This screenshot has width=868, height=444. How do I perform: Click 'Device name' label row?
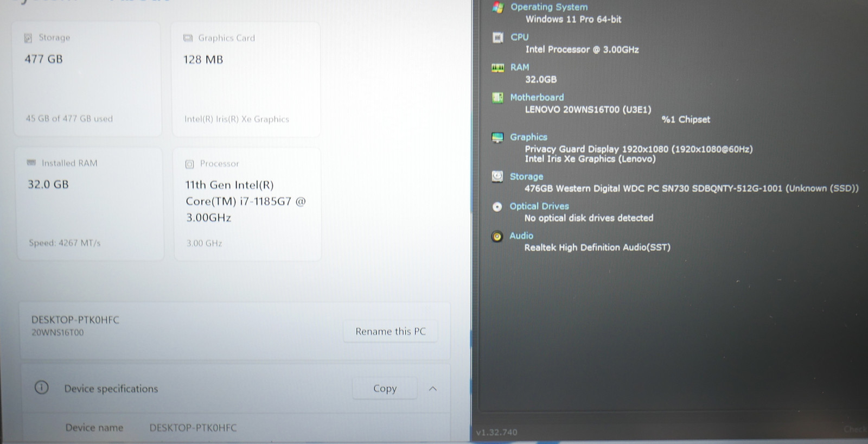pyautogui.click(x=94, y=428)
